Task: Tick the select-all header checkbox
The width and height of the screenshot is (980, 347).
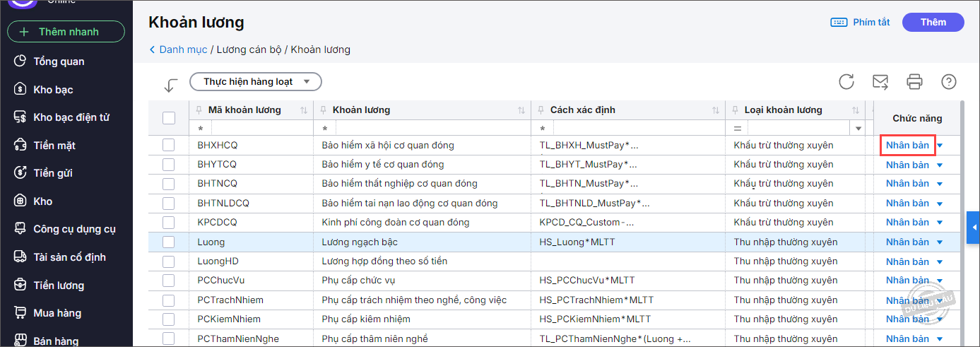Action: [169, 118]
